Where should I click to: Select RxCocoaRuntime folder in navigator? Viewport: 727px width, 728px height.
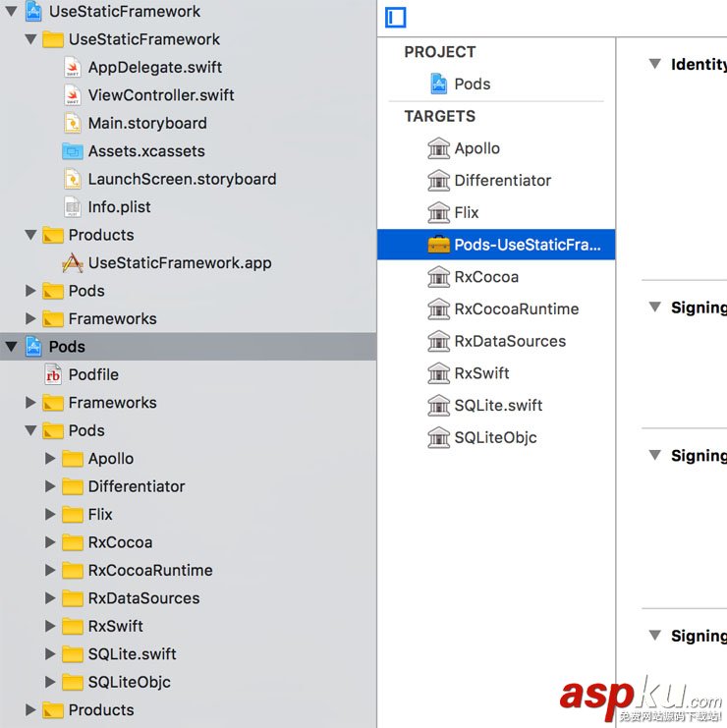(x=150, y=570)
